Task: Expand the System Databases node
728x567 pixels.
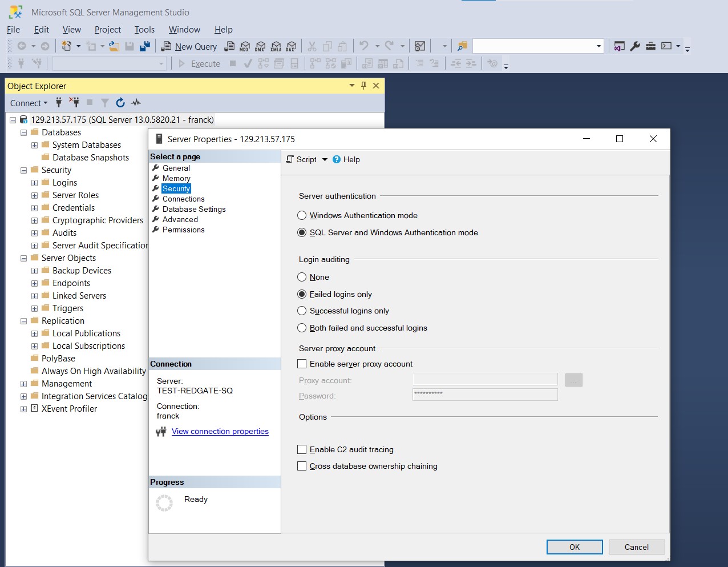Action: 34,145
